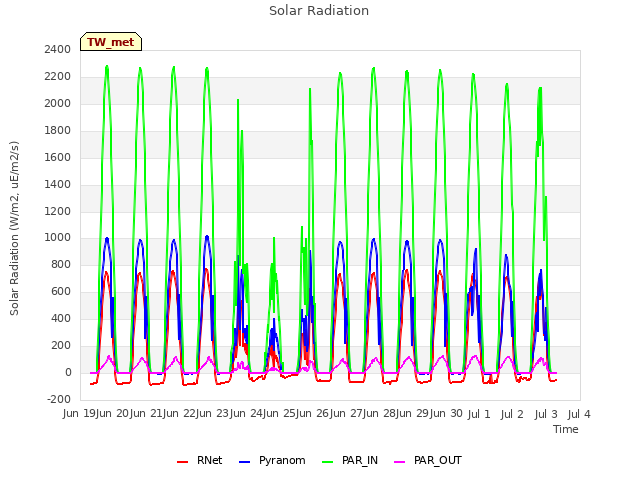Click the 2200 y-axis tick label
Image resolution: width=640 pixels, height=480 pixels.
click(x=58, y=76)
